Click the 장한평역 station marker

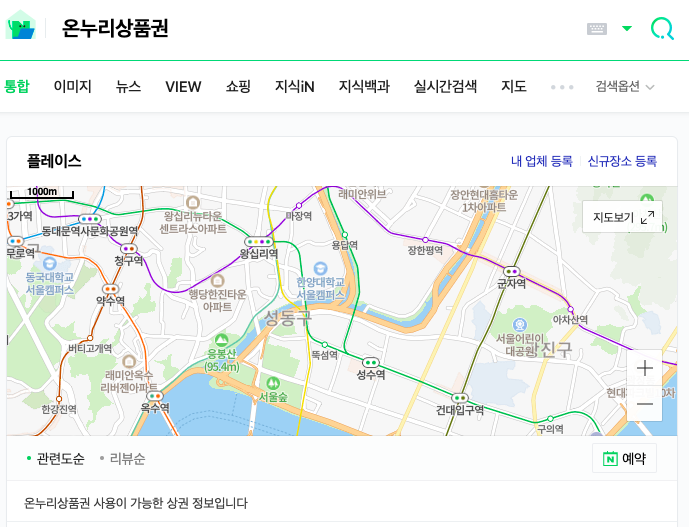[425, 240]
